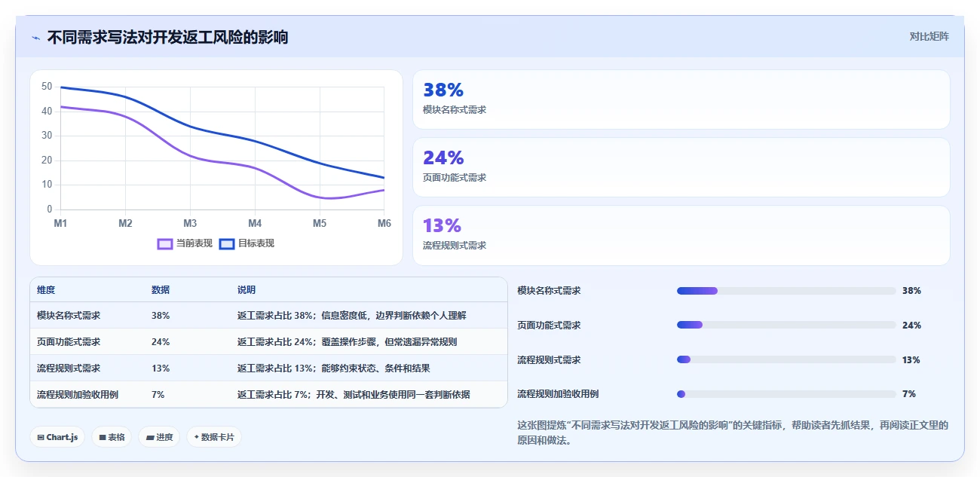Click the 流程规则加验收用例 progress label

pos(558,393)
